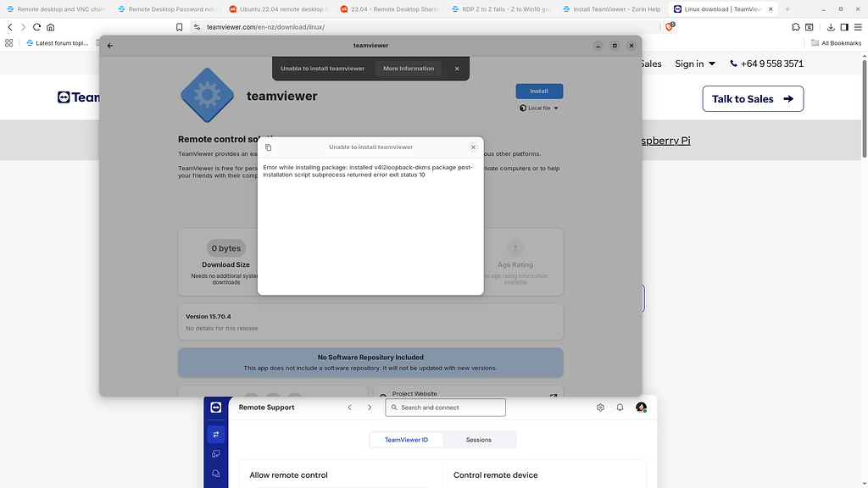Select the devices icon in TeamViewer sidebar
This screenshot has height=488, width=868.
tap(215, 452)
